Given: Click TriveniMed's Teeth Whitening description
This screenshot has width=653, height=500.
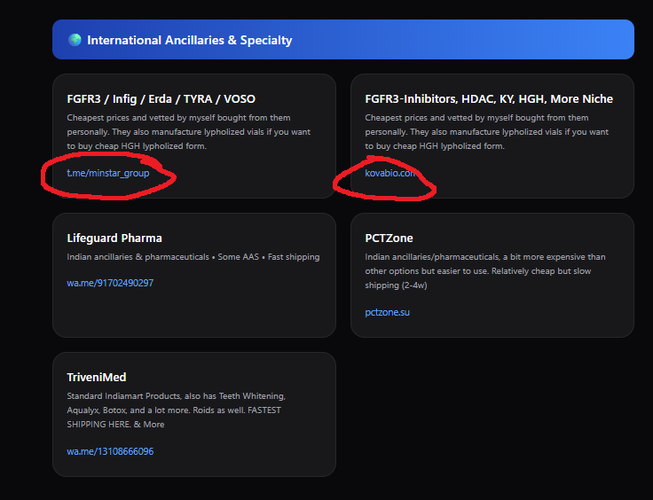Looking at the screenshot, I should 176,410.
